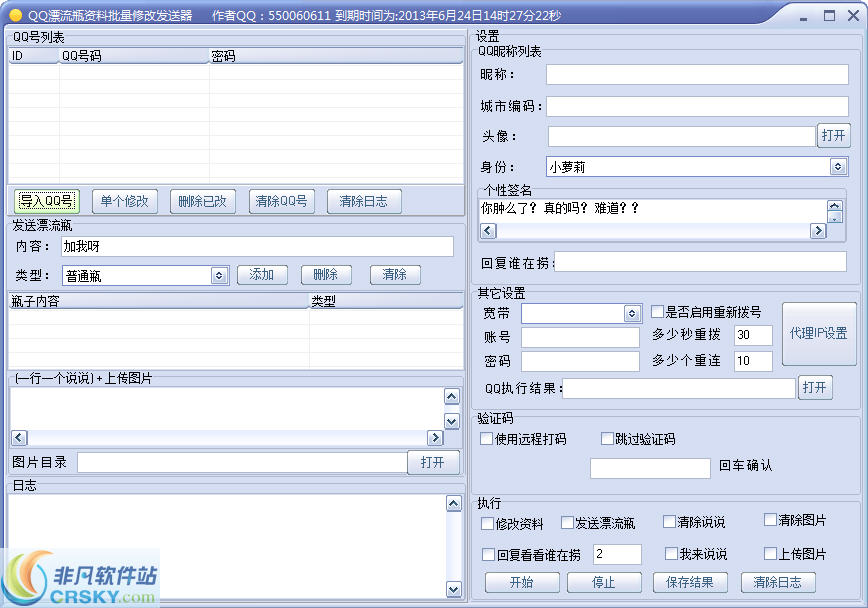Image resolution: width=868 pixels, height=608 pixels.
Task: Open the QQ执行结果 file
Action: (815, 388)
